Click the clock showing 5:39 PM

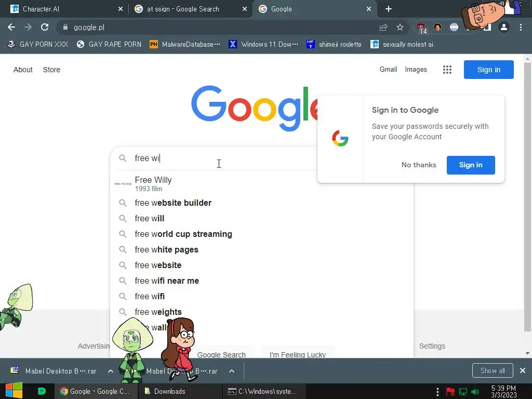504,392
